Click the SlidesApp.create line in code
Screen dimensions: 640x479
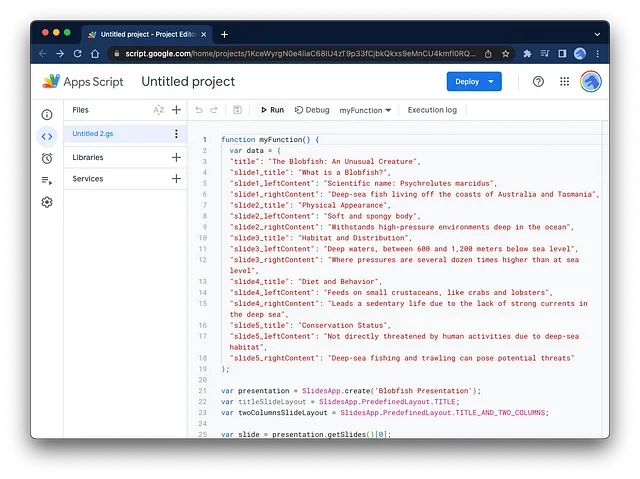(351, 391)
